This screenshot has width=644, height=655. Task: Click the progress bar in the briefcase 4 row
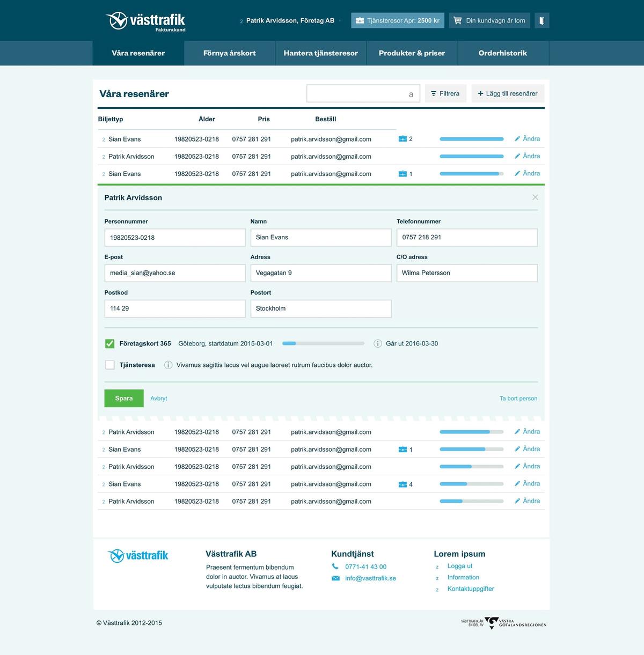(472, 484)
